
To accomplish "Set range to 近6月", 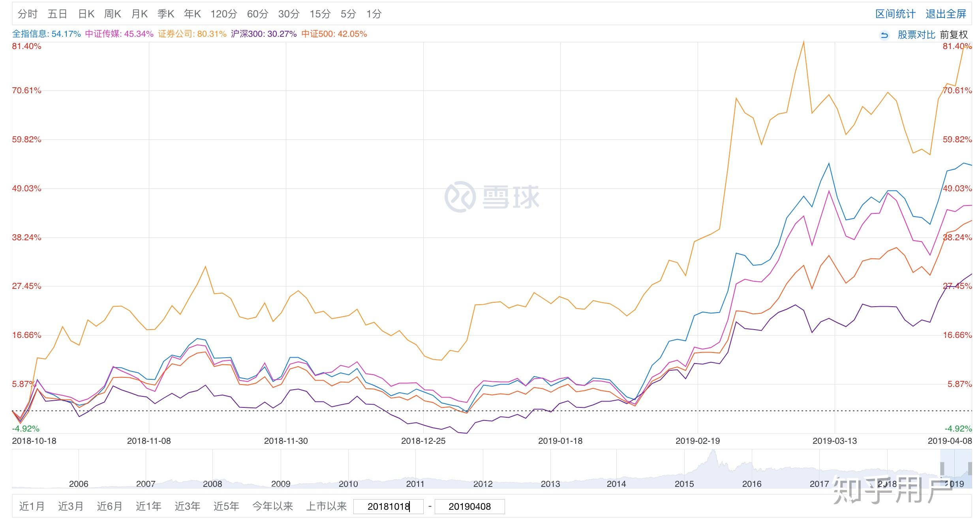I will pos(109,506).
